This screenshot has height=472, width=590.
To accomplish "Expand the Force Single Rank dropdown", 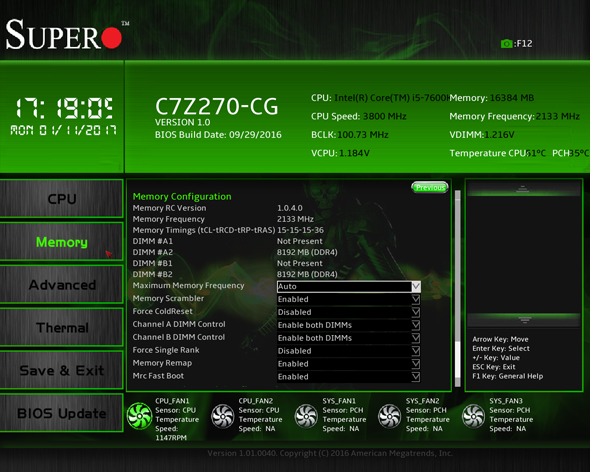I will coord(416,351).
